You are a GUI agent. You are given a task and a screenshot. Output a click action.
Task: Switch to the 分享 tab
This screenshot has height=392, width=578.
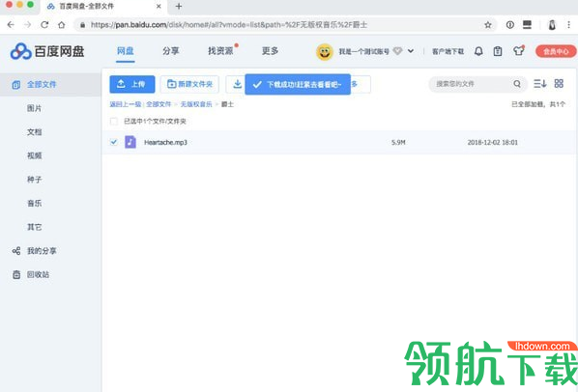tap(171, 51)
